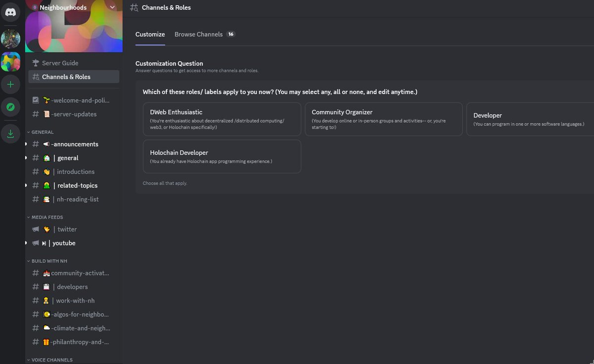Image resolution: width=594 pixels, height=364 pixels.
Task: Click the hash icon beside algos-for-neighbo
Action: coord(35,314)
